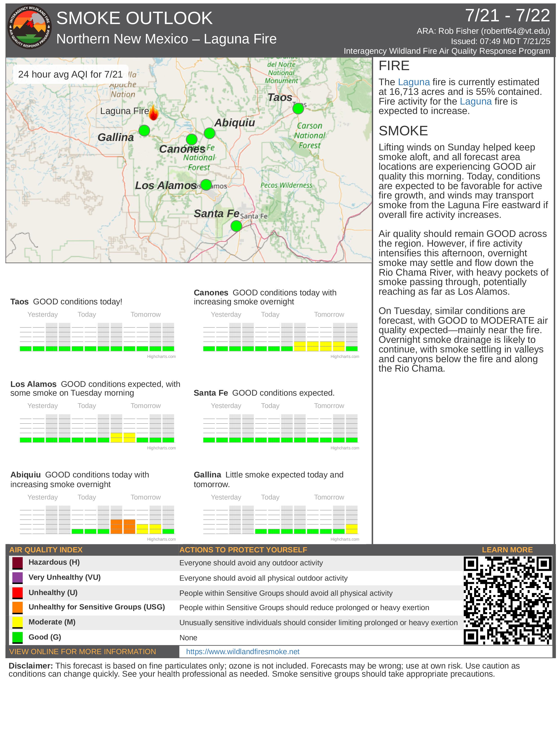Click the first Laguna fire hyperlink
This screenshot has width=560, height=729.
click(x=414, y=82)
